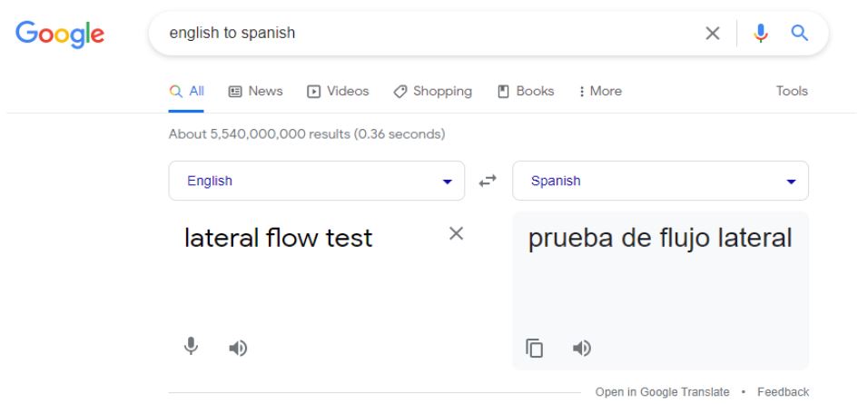Open the search Tools

(792, 92)
